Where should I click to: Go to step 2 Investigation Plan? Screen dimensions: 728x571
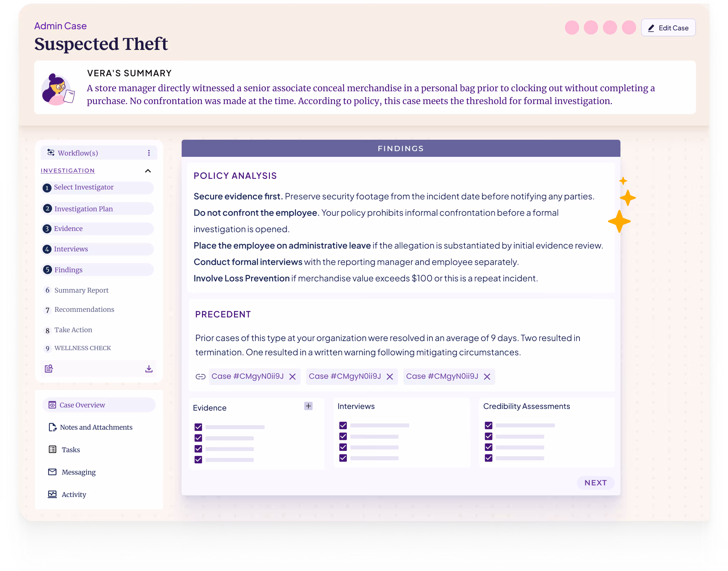[x=98, y=209]
